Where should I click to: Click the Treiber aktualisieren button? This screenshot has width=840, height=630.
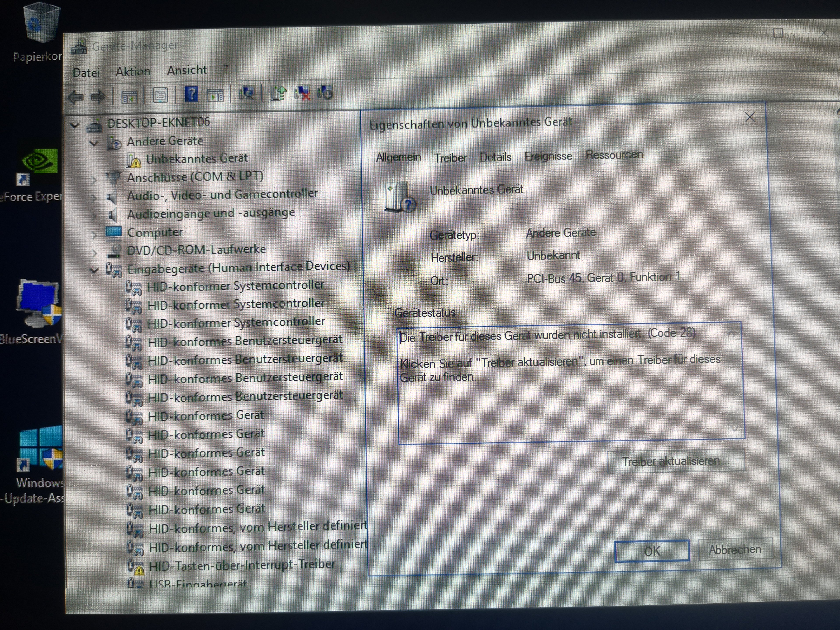[675, 461]
